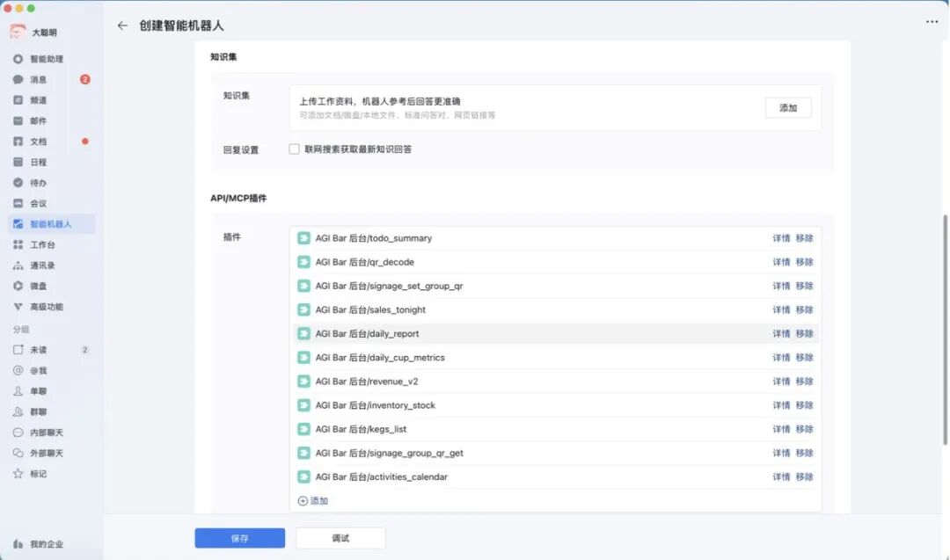Open 详情 for signage_set_group_qr plugin
Viewport: 950px width, 560px height.
[781, 286]
